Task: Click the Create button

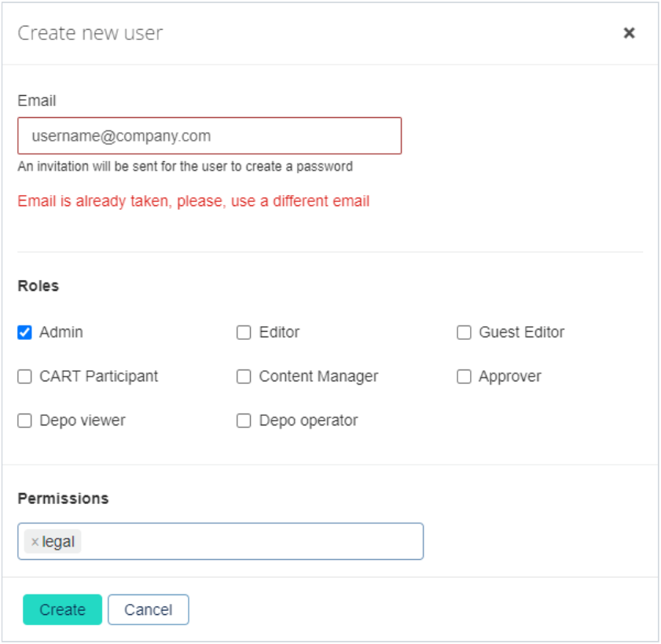Action: (63, 609)
